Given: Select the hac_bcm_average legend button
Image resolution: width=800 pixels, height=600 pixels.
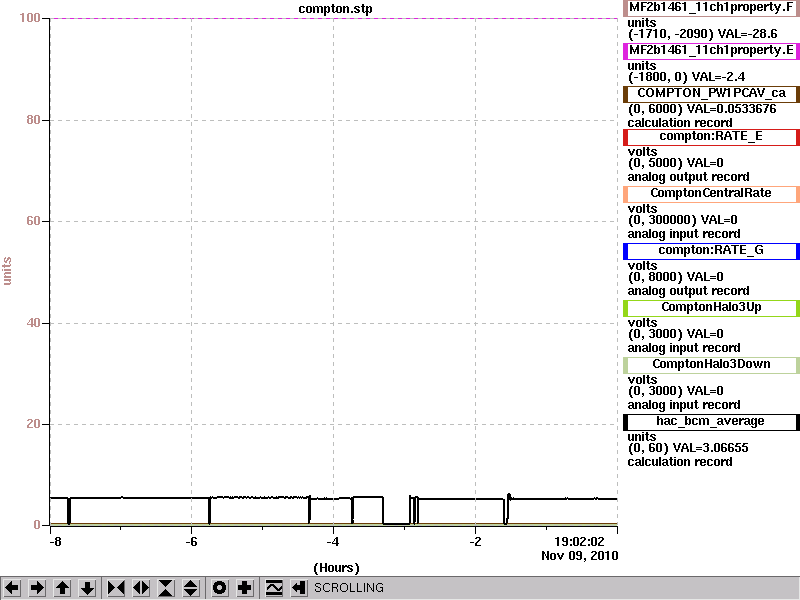Looking at the screenshot, I should pos(711,422).
